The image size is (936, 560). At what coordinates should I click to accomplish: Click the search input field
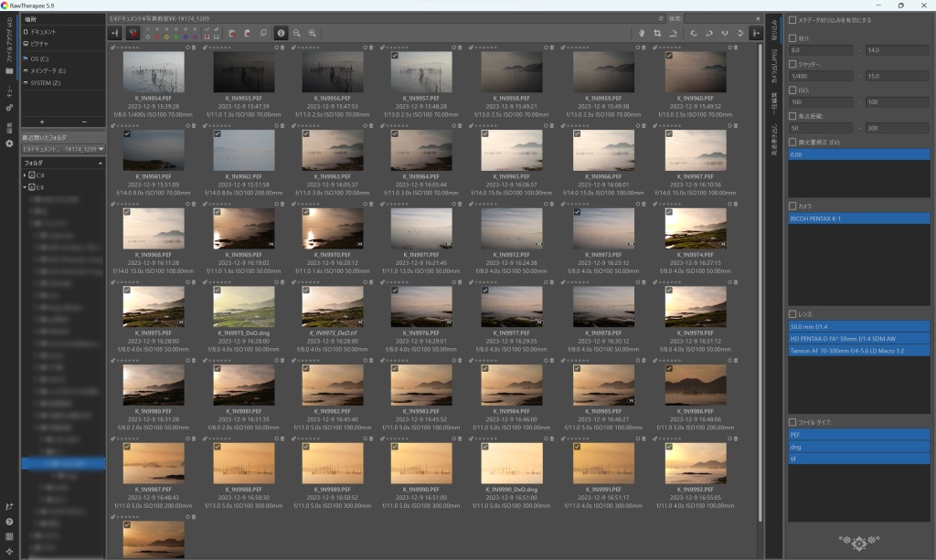point(718,18)
